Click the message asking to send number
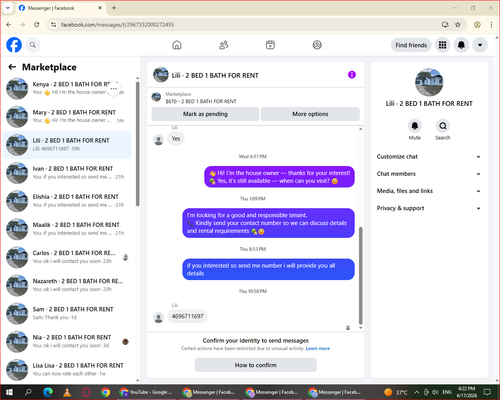 pos(268,269)
